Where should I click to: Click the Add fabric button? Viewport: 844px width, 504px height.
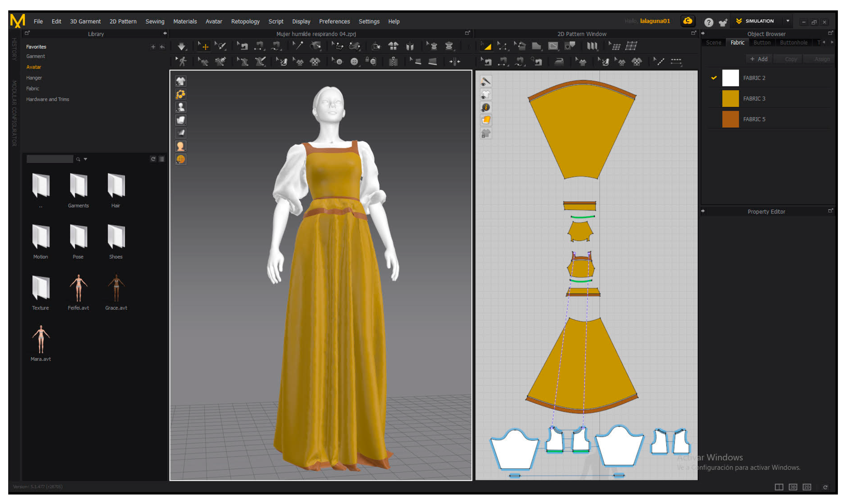click(x=759, y=59)
